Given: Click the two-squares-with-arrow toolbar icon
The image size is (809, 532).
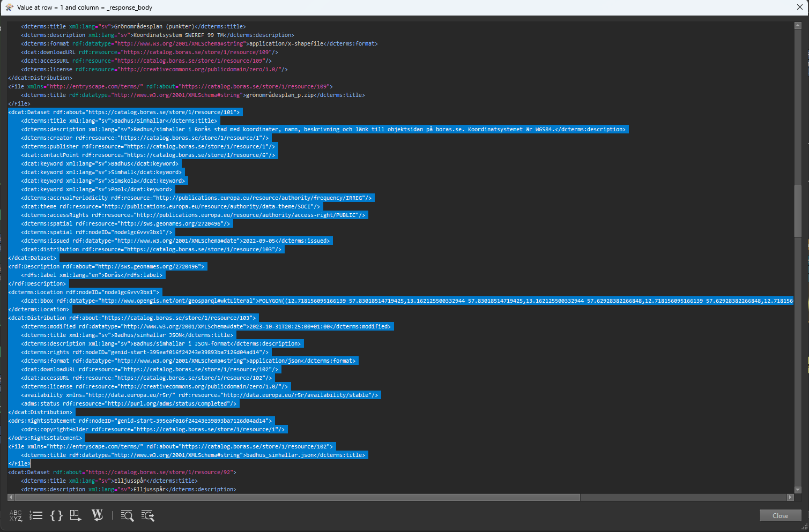Looking at the screenshot, I should pyautogui.click(x=76, y=515).
